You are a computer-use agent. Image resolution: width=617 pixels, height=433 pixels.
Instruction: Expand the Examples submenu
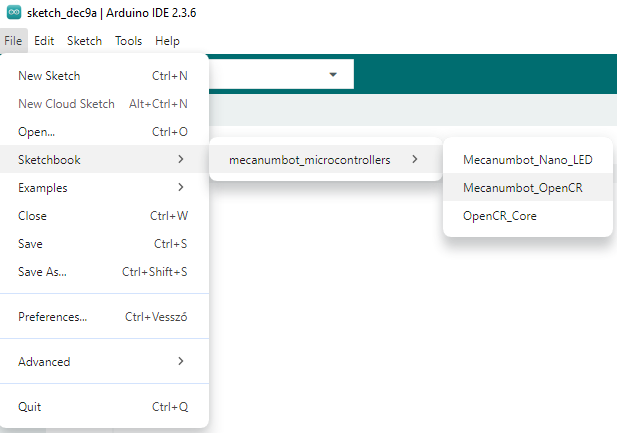click(104, 187)
